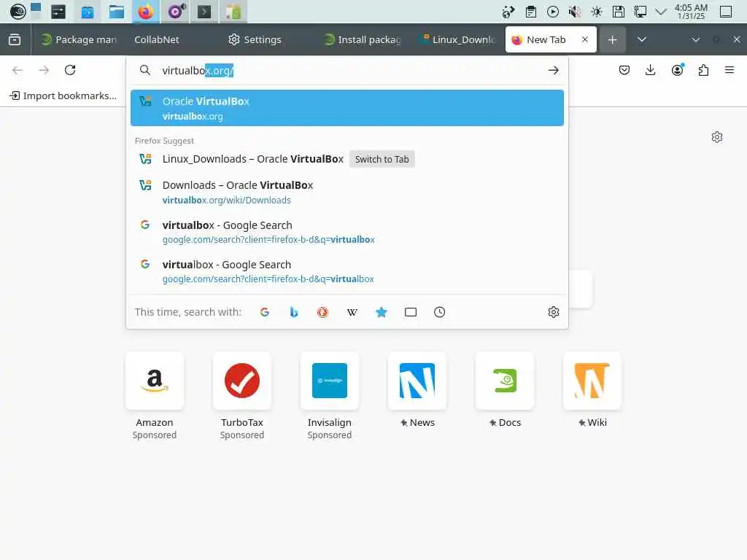Open a new tab with plus button
The image size is (747, 560).
[x=613, y=39]
